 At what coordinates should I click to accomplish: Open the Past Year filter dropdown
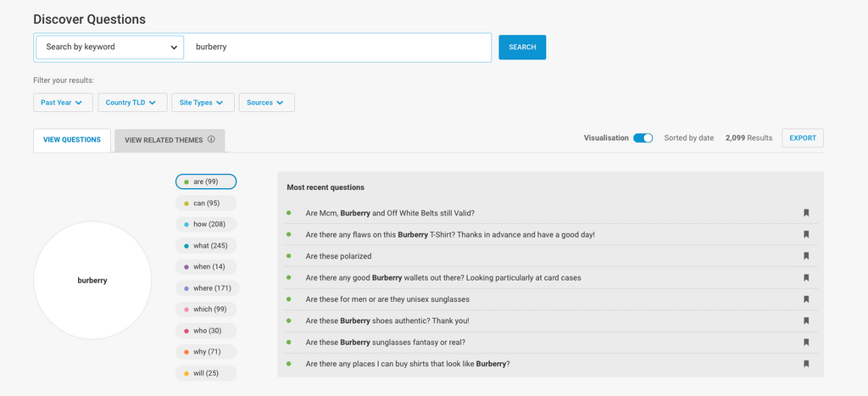click(62, 103)
